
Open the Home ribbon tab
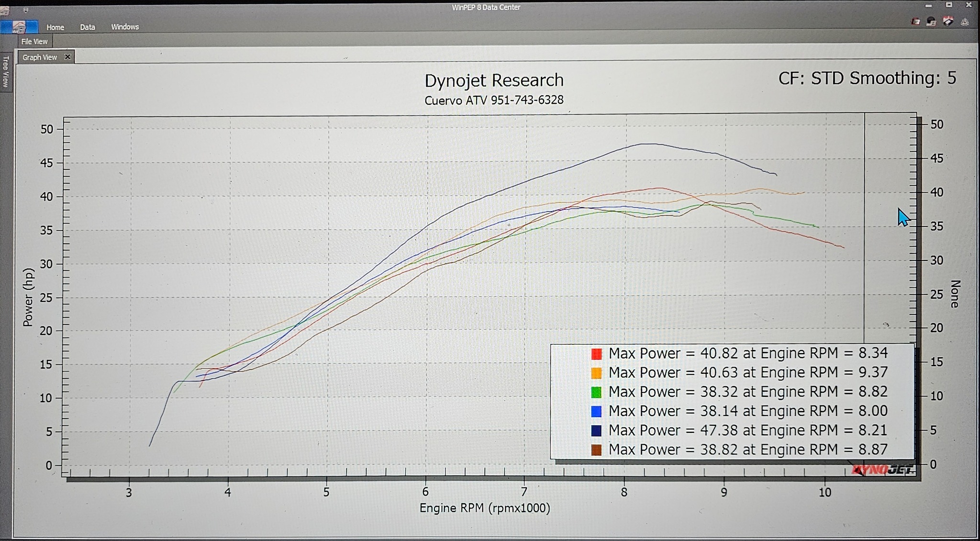55,27
